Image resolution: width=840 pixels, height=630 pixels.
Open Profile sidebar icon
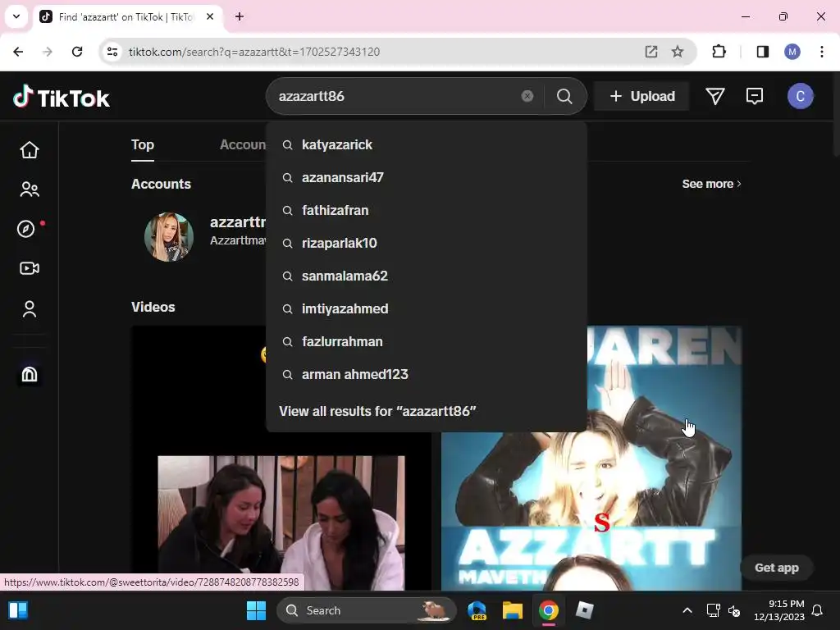click(x=30, y=308)
